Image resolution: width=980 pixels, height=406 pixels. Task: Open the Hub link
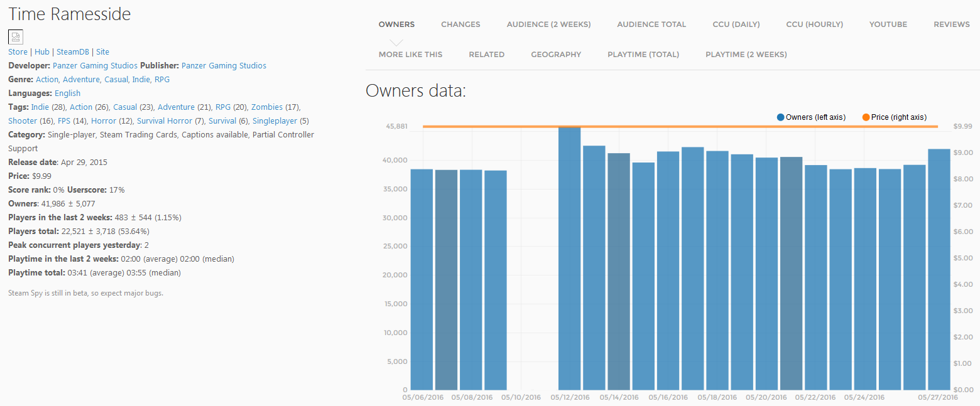point(42,52)
